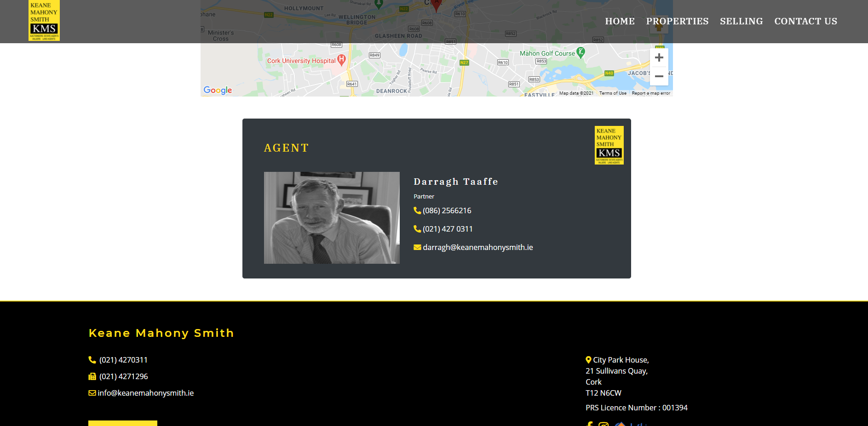Screen dimensions: 868x426
Task: Click the footer phone icon beside (021) 4270311
Action: pyautogui.click(x=92, y=360)
